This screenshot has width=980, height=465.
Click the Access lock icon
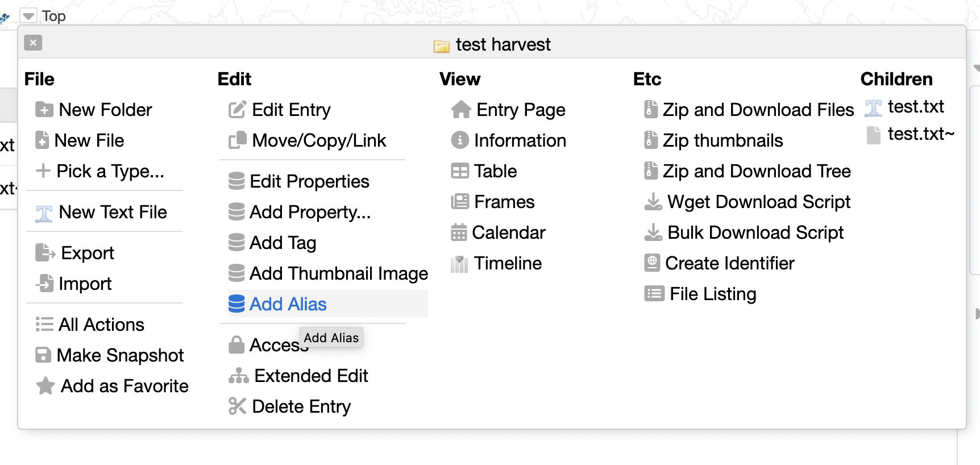[x=236, y=344]
